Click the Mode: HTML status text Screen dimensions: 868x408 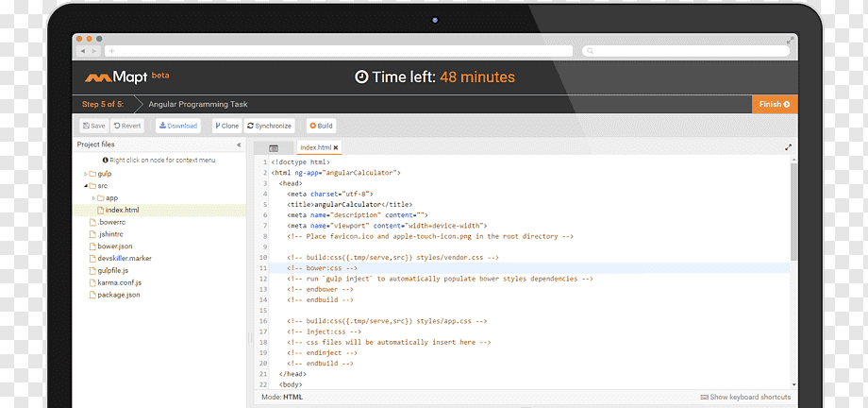coord(282,397)
